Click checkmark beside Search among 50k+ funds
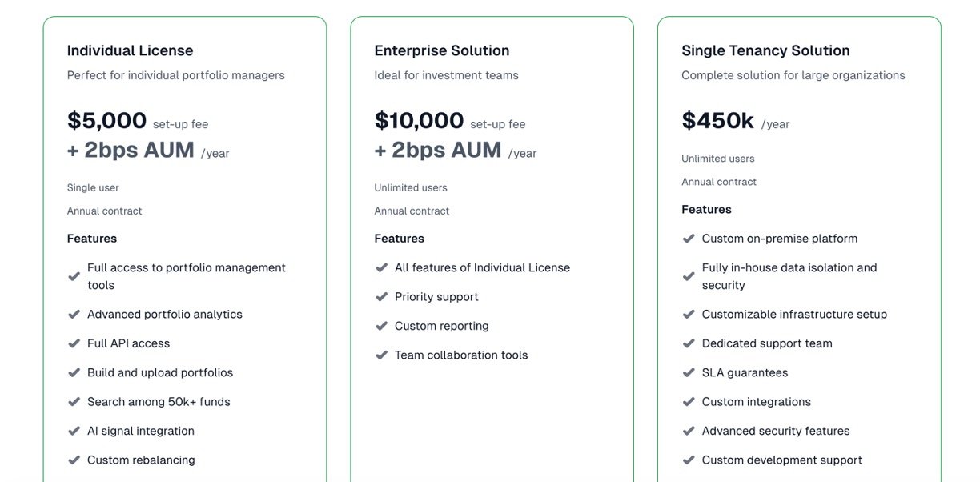The width and height of the screenshot is (980, 482). coord(74,402)
